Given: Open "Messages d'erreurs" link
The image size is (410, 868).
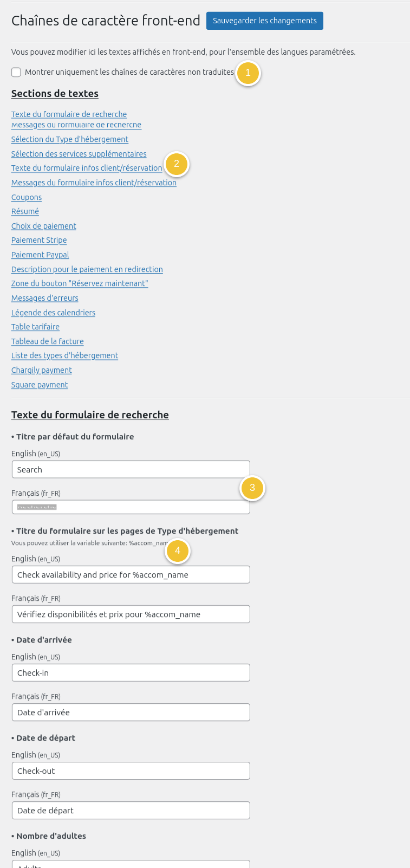Looking at the screenshot, I should 45,298.
